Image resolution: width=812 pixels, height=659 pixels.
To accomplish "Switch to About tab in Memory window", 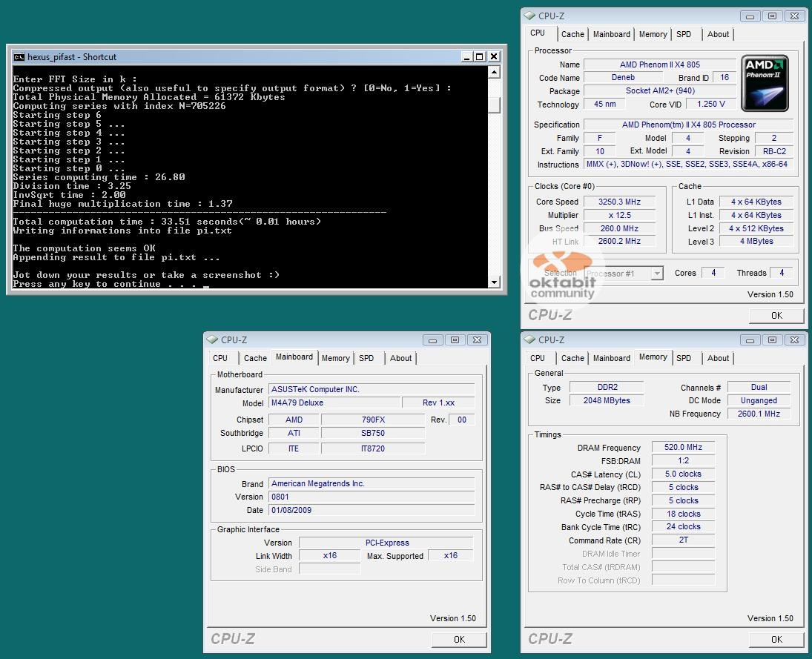I will [x=719, y=358].
